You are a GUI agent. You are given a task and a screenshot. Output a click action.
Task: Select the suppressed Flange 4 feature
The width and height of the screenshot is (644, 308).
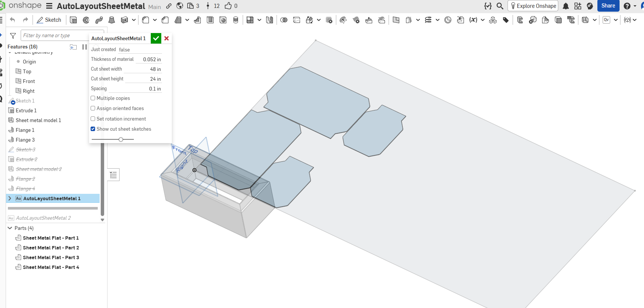click(x=25, y=189)
